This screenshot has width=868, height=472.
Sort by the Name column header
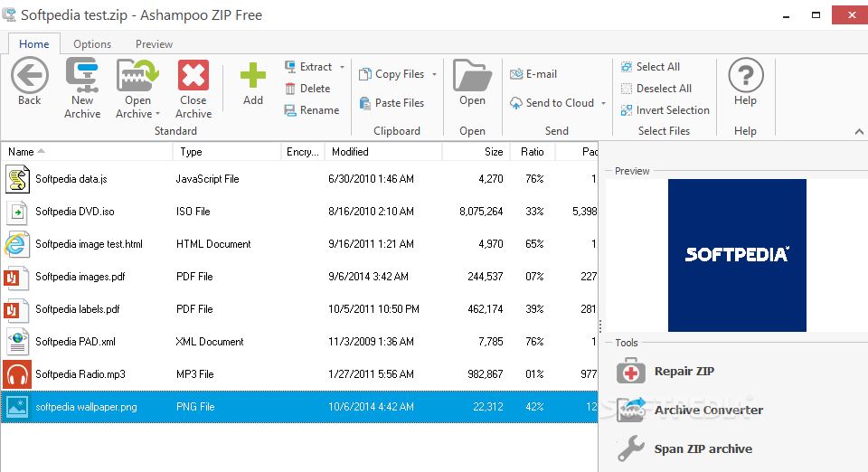click(87, 152)
